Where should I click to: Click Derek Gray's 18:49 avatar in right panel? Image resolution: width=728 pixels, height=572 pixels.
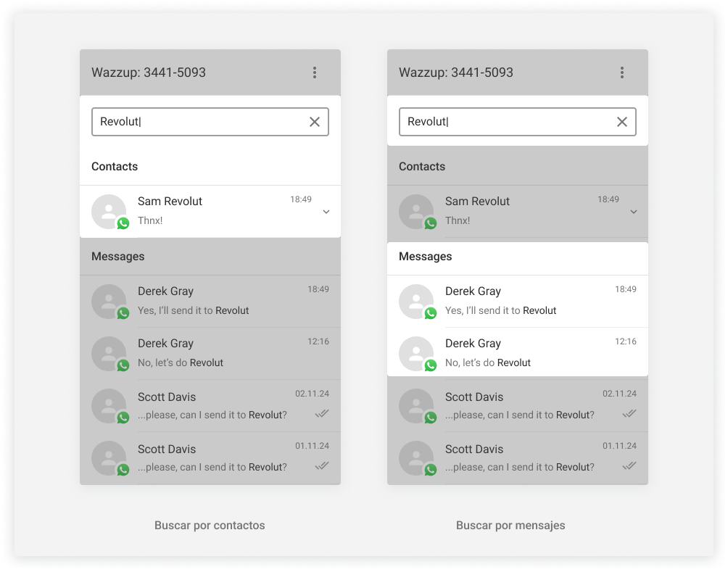416,302
